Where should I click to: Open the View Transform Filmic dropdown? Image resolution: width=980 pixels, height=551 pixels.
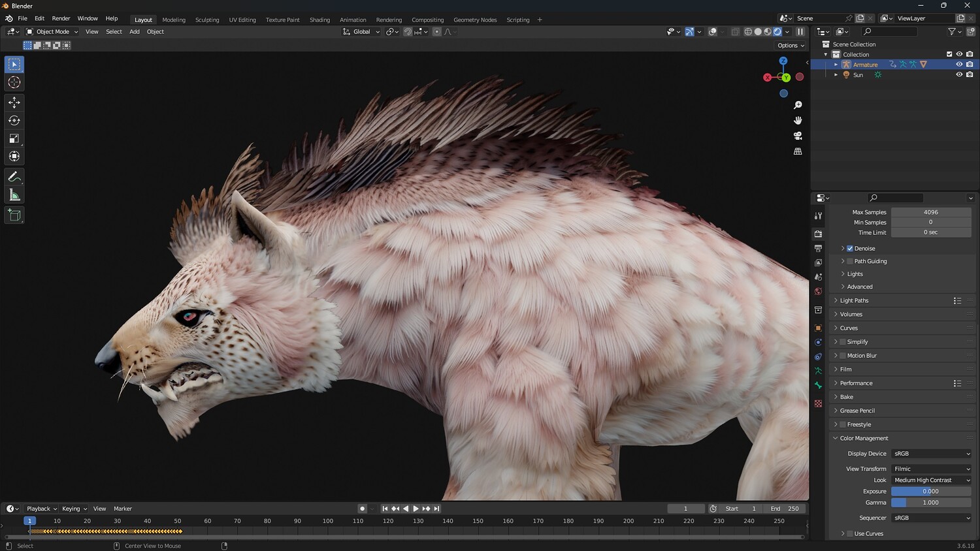[931, 469]
